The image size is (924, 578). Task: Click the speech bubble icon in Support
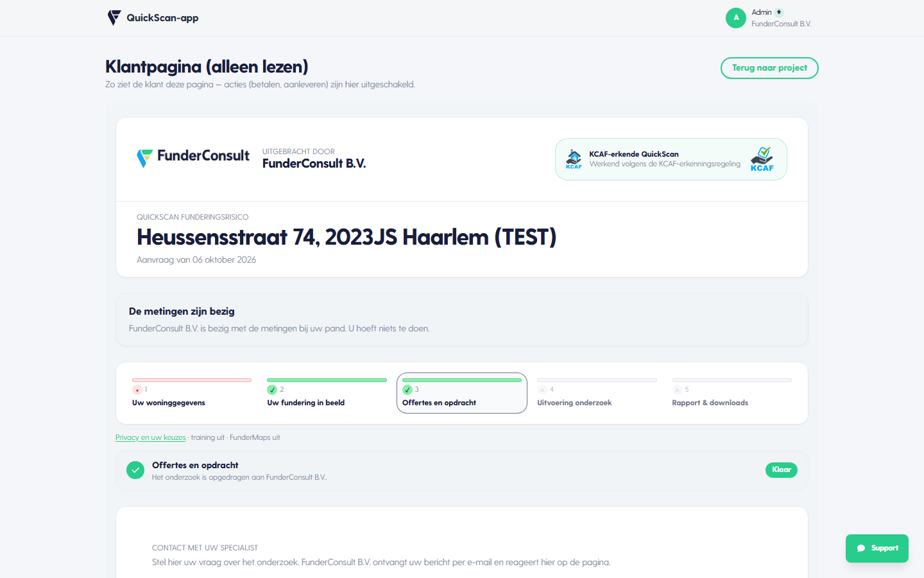[x=861, y=548]
